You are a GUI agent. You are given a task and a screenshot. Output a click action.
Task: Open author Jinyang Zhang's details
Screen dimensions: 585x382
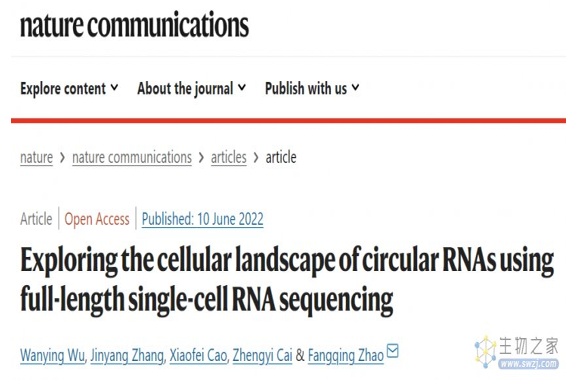pyautogui.click(x=127, y=356)
